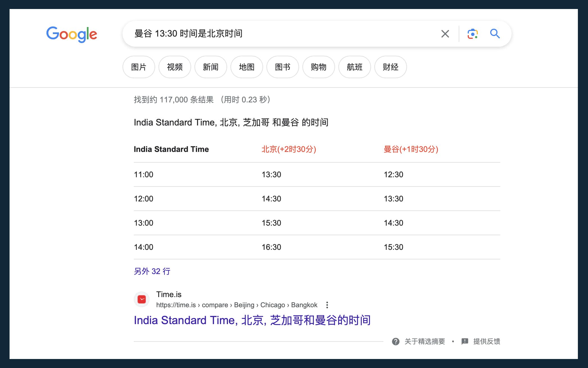Click the blue magnifier search icon
The width and height of the screenshot is (588, 368).
(x=495, y=34)
